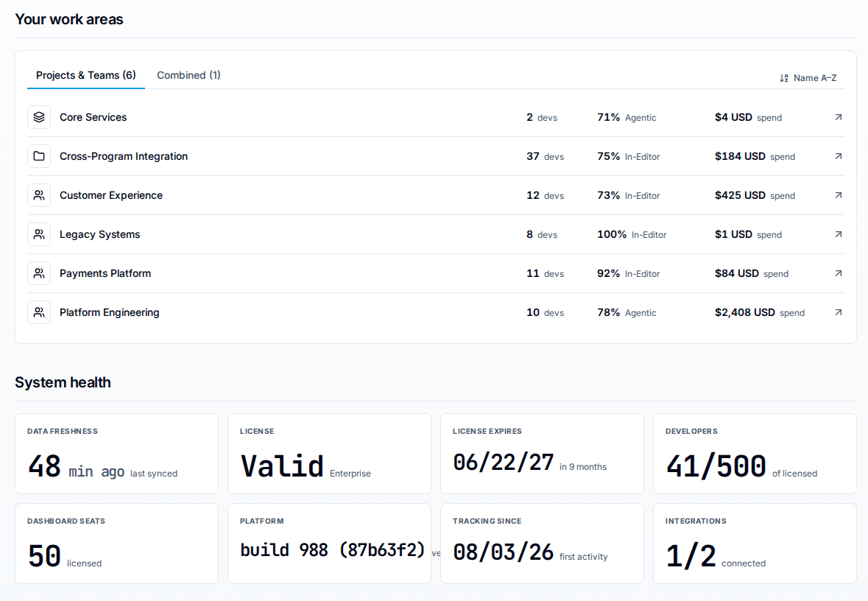Click the "37 devs" count
The height and width of the screenshot is (601, 868).
tap(546, 156)
